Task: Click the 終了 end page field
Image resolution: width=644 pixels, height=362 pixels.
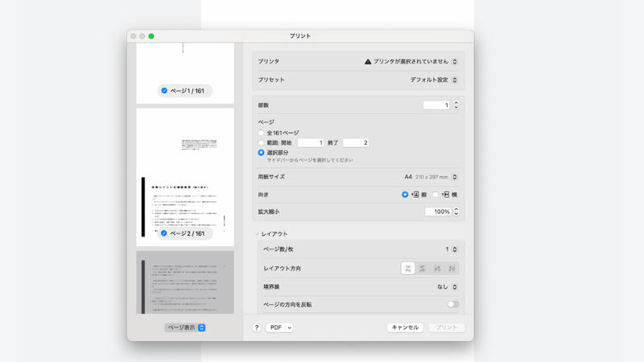Action: click(x=356, y=142)
